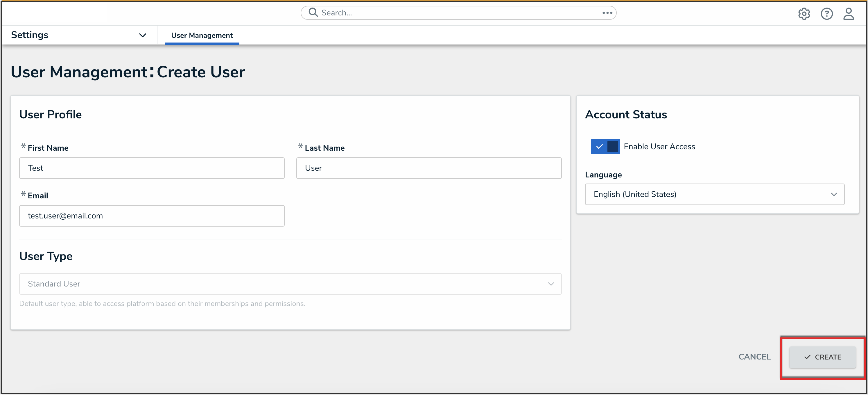868x395 pixels.
Task: Open the help question mark icon
Action: (x=826, y=14)
